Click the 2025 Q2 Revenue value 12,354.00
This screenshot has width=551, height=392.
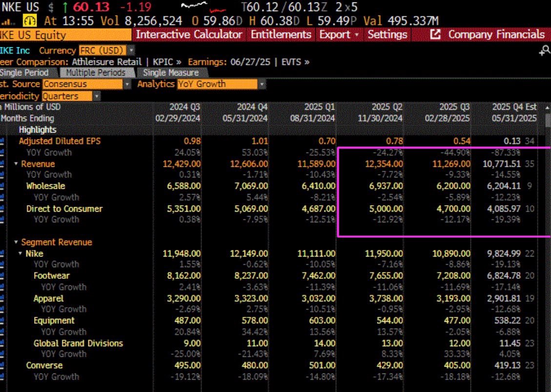pos(384,164)
